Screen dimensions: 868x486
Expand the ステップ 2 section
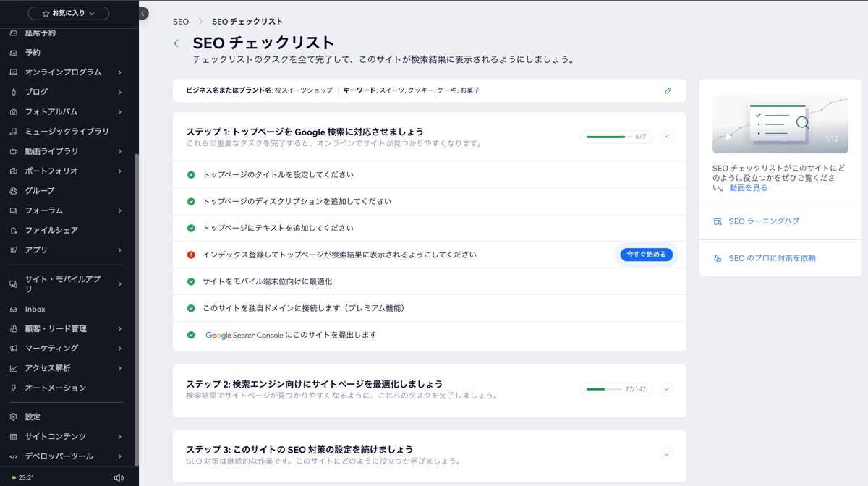coord(665,389)
